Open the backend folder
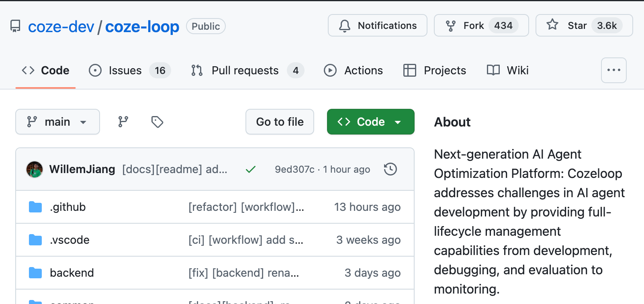Viewport: 644px width, 304px height. [72, 273]
